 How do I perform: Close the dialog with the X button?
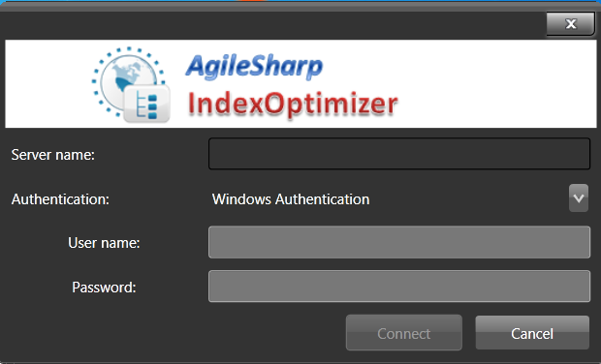click(570, 24)
